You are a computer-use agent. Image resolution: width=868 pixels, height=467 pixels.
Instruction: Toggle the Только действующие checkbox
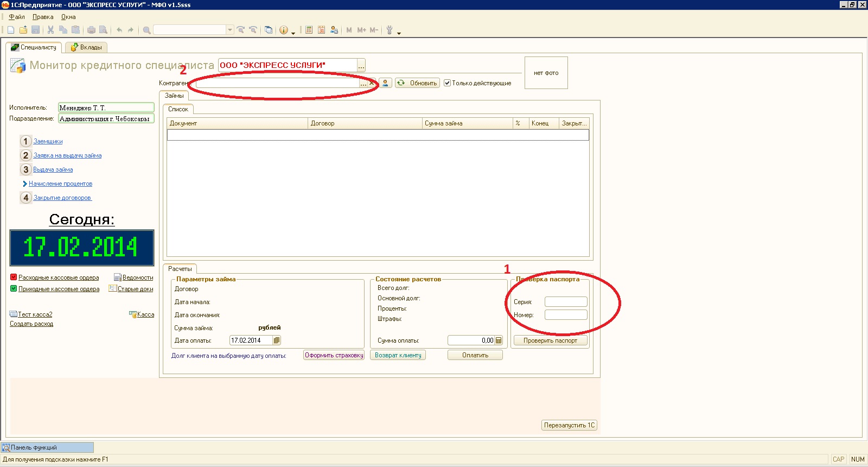(x=447, y=83)
